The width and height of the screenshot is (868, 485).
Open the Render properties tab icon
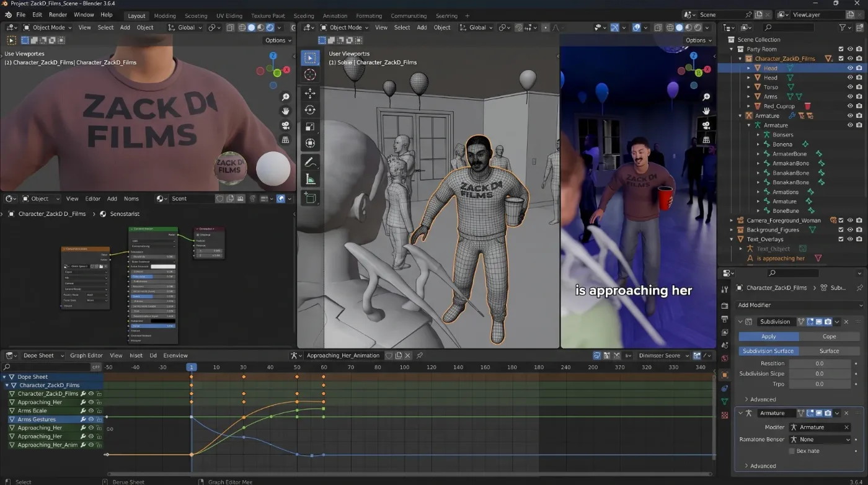724,305
